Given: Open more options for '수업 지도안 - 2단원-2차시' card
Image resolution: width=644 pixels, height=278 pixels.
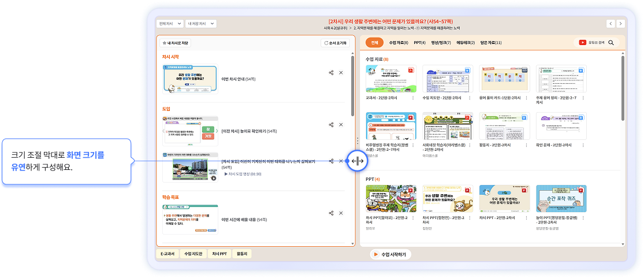Looking at the screenshot, I should point(470,98).
